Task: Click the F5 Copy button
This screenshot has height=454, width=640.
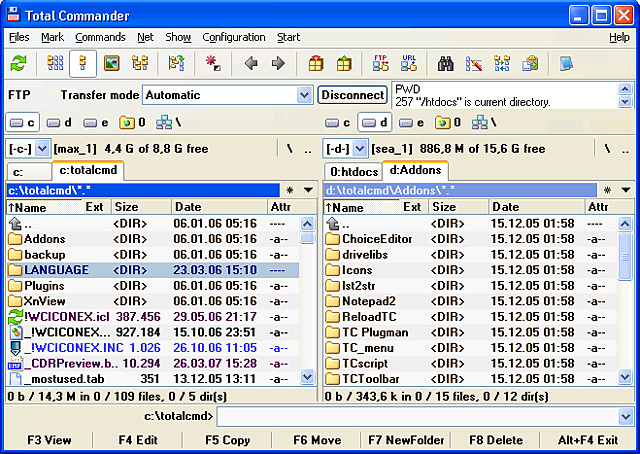Action: click(x=227, y=440)
